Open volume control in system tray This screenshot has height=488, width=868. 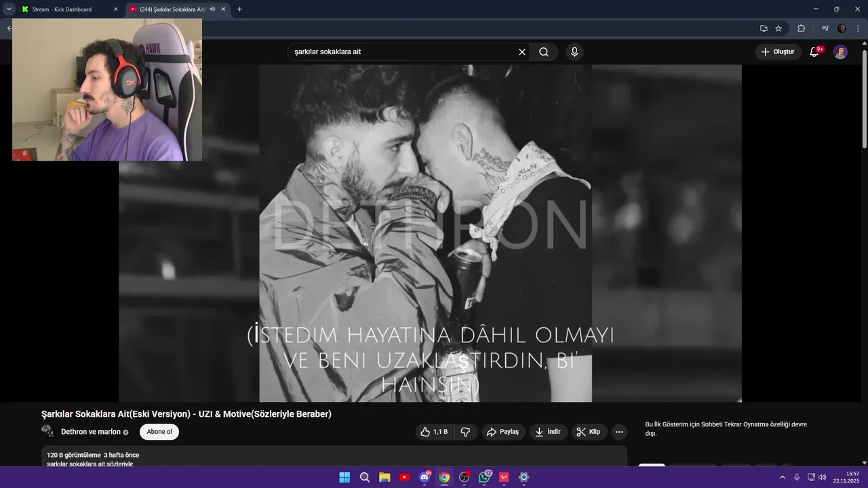pyautogui.click(x=823, y=477)
